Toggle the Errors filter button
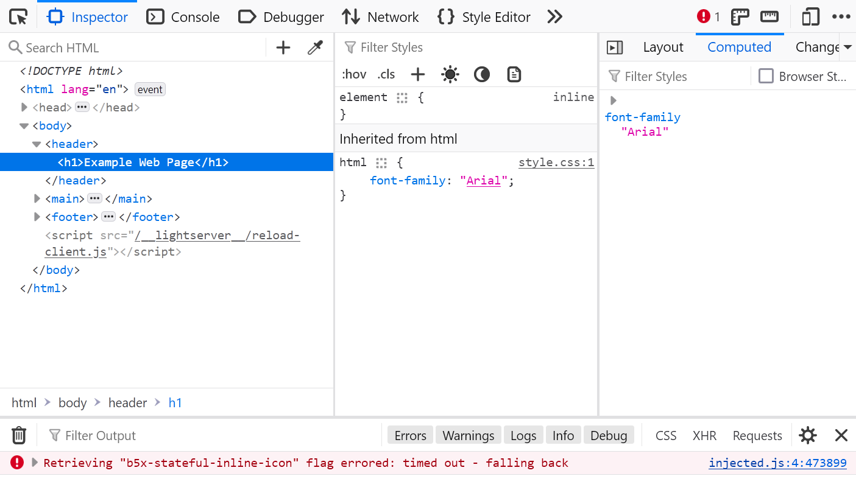856x504 pixels. click(x=410, y=435)
